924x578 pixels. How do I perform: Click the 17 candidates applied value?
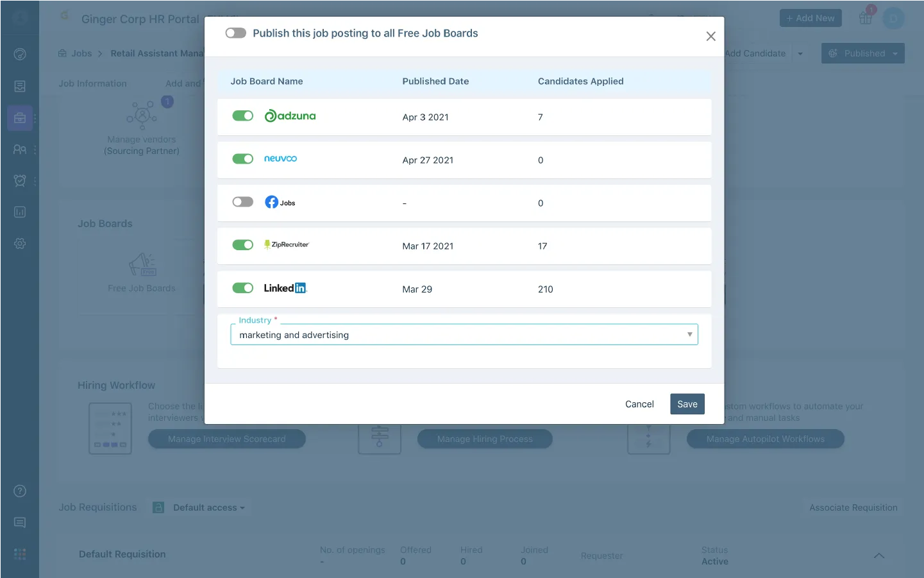coord(542,246)
